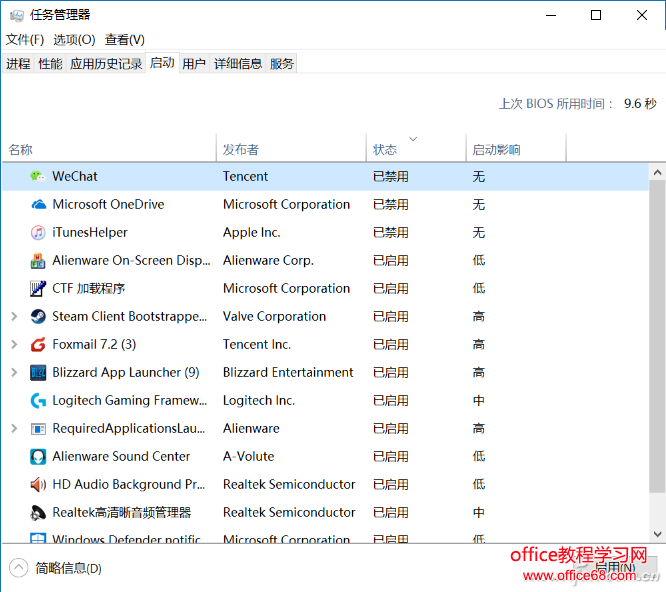
Task: Click the 中 impact in Logitech row
Action: tap(479, 400)
